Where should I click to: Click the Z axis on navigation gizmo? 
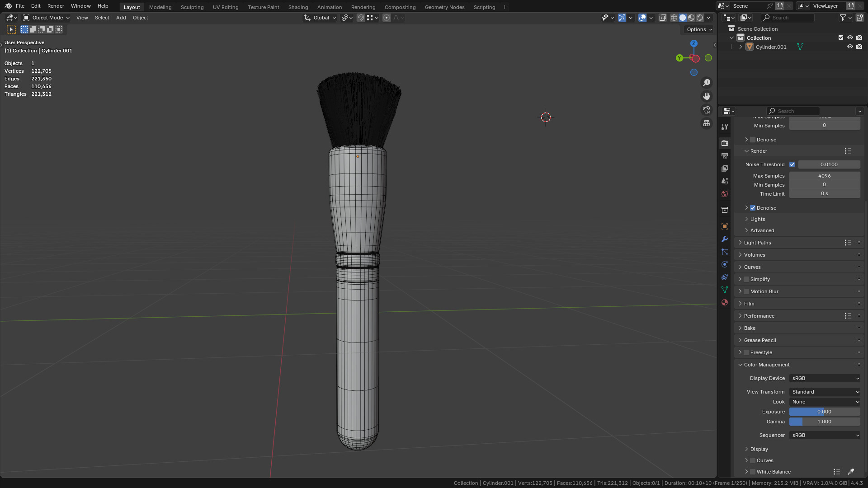coord(694,43)
